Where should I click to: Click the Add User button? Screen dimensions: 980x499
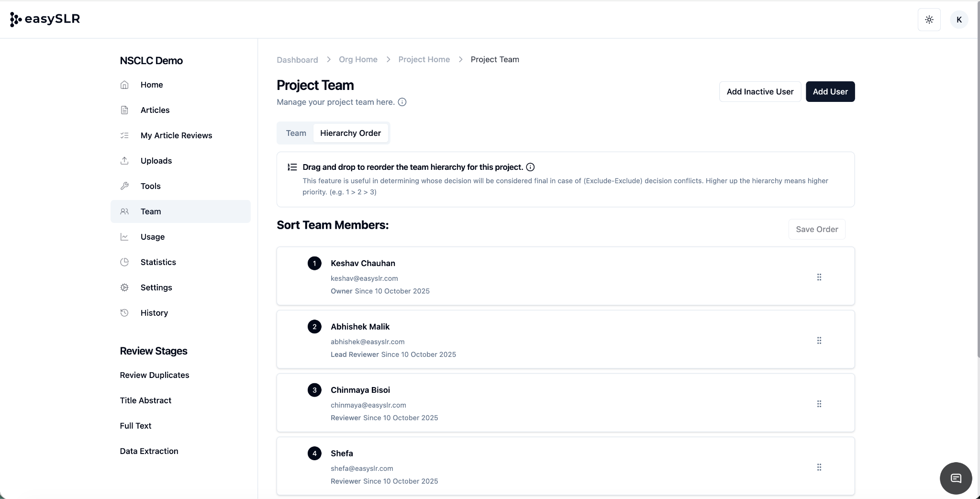830,91
